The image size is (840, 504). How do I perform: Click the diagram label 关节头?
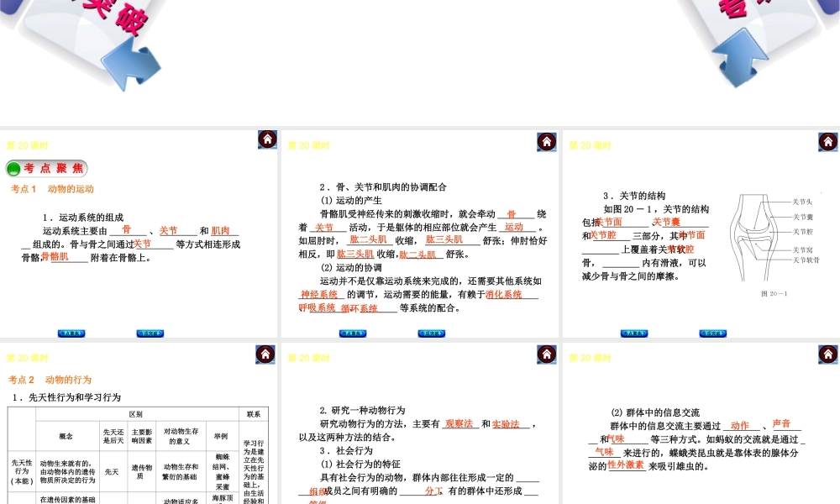(x=802, y=202)
